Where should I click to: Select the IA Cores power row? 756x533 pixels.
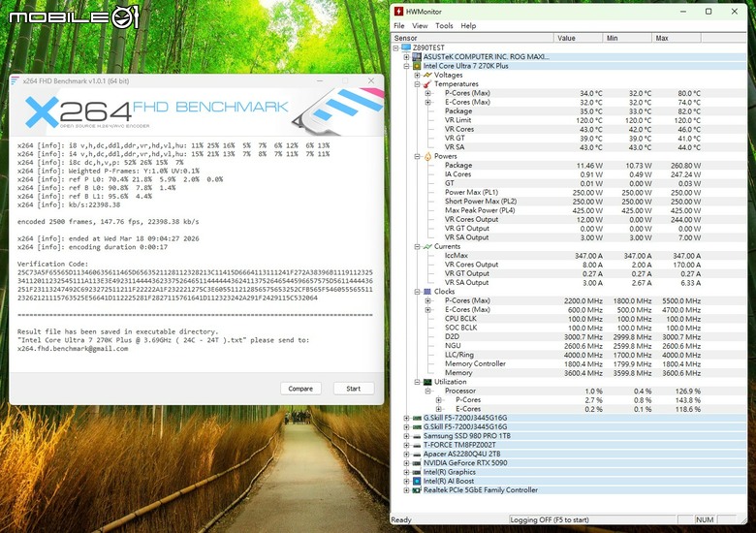click(x=570, y=174)
